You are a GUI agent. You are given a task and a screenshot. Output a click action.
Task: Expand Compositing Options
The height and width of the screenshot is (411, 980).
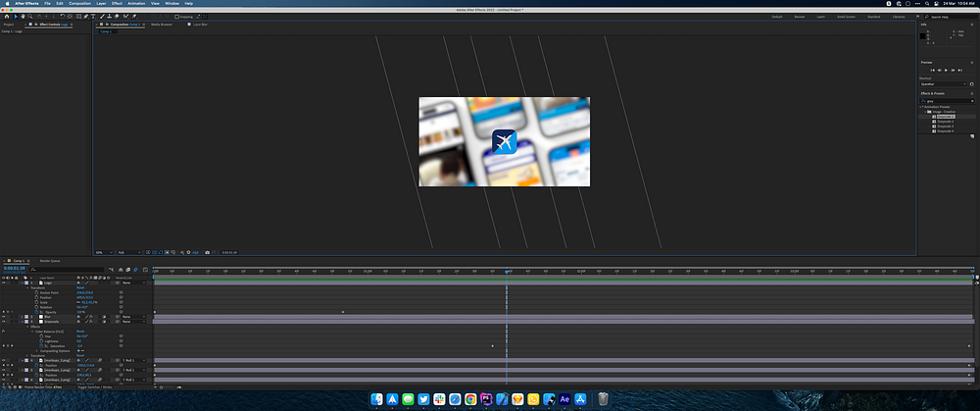click(x=36, y=351)
